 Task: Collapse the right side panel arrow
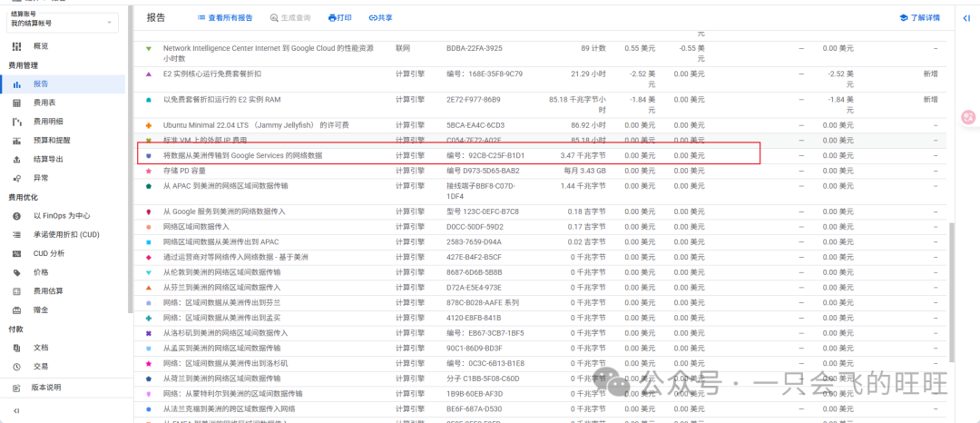pos(966,18)
